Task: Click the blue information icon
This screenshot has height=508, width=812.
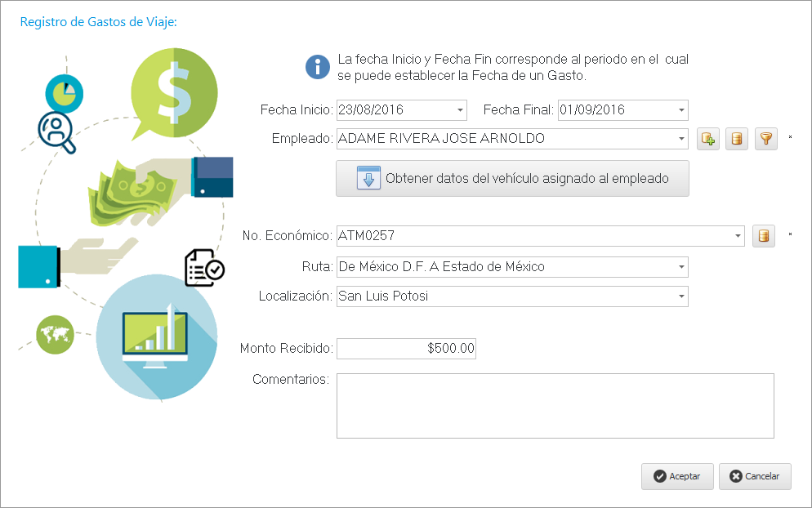Action: click(317, 67)
